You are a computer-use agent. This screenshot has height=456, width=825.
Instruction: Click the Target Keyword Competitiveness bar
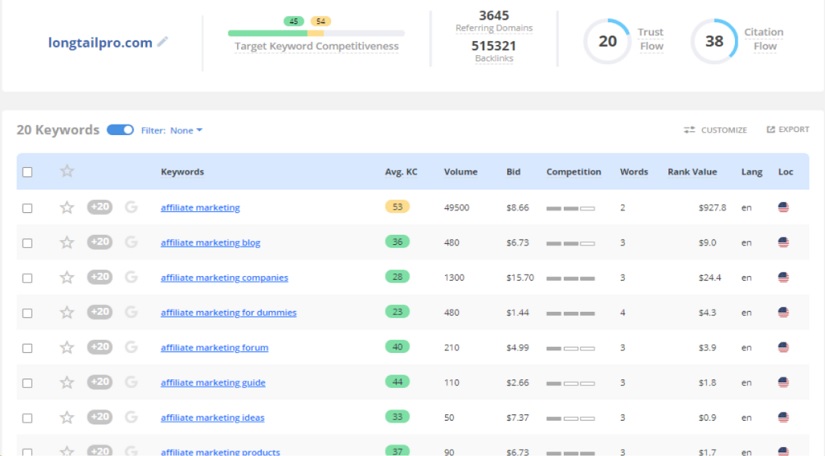(x=316, y=33)
